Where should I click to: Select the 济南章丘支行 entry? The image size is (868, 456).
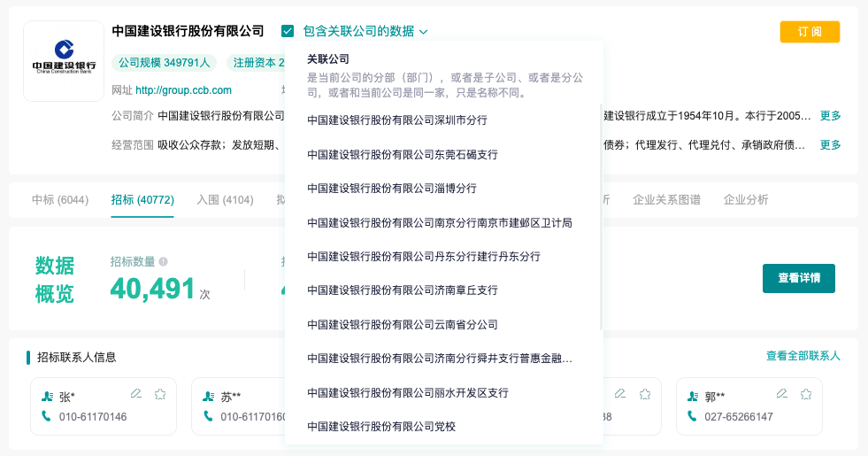(403, 290)
